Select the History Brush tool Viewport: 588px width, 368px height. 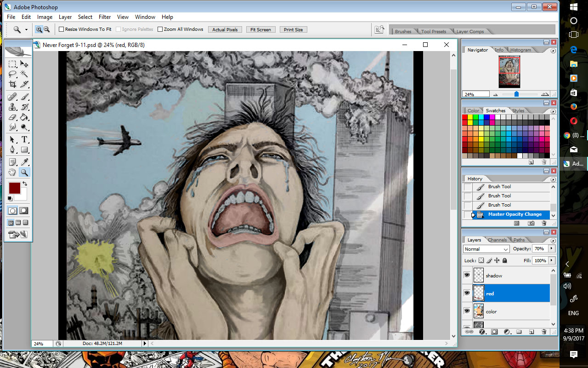pyautogui.click(x=24, y=107)
